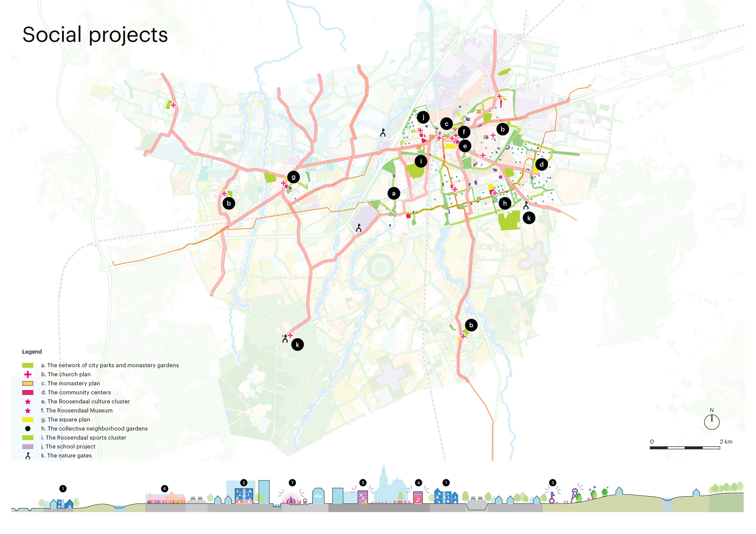The height and width of the screenshot is (534, 756).
Task: Toggle marker d for the community centers
Action: [541, 165]
